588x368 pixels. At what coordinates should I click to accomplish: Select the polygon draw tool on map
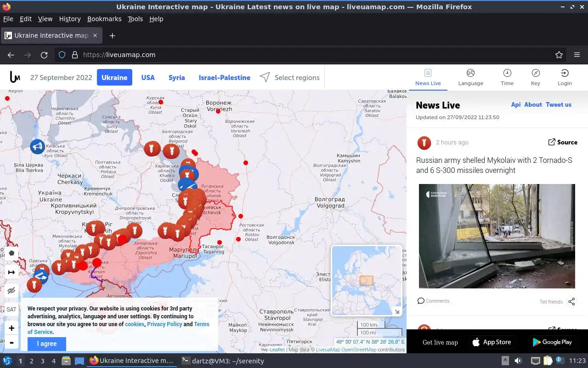click(11, 253)
